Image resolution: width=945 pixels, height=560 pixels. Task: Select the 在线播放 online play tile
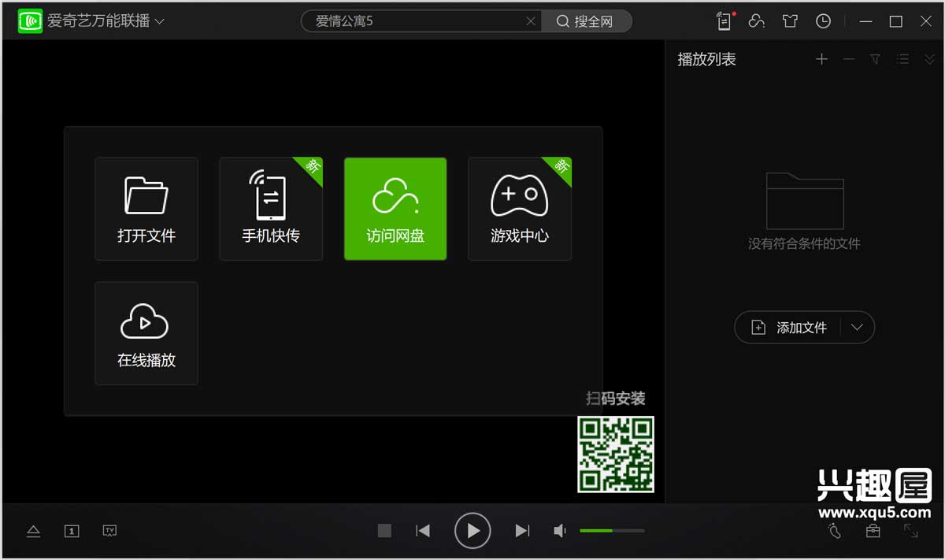click(x=146, y=333)
